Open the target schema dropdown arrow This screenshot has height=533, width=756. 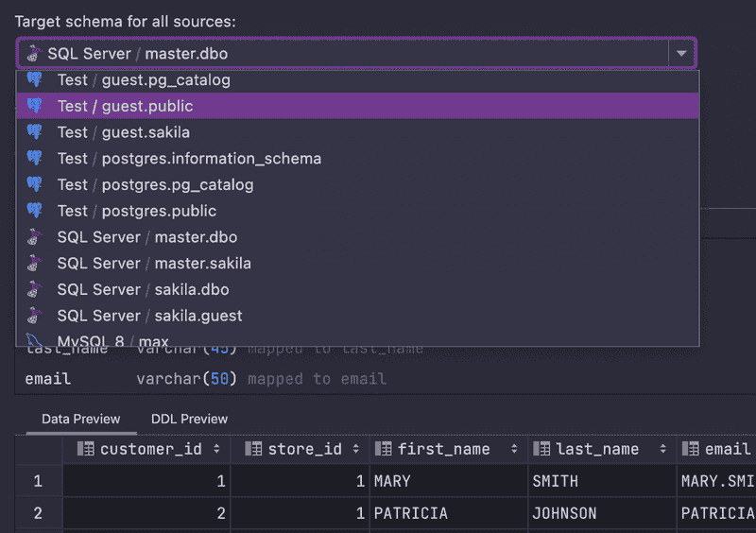click(x=681, y=54)
